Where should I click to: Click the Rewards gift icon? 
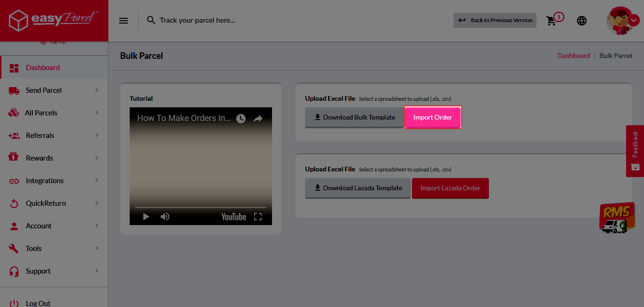pos(14,157)
